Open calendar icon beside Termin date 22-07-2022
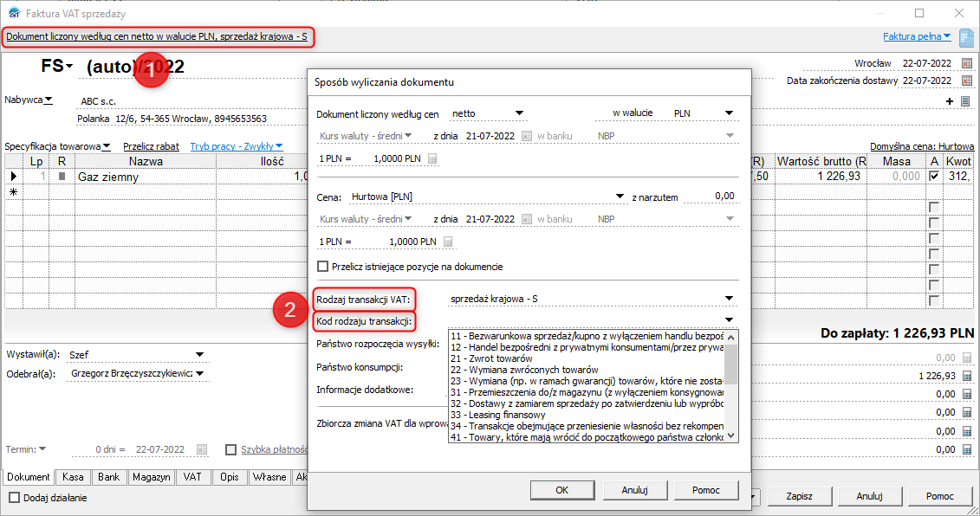 click(x=202, y=450)
